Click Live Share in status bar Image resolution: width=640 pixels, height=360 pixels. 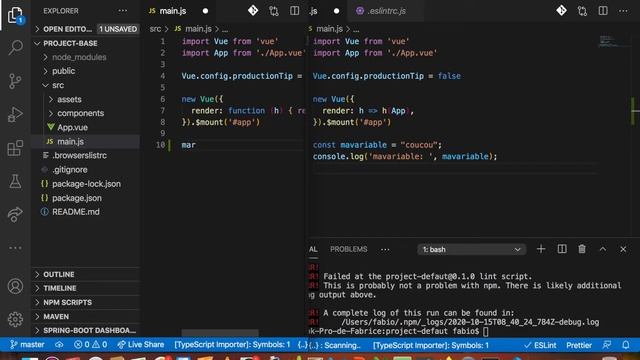[x=140, y=345]
